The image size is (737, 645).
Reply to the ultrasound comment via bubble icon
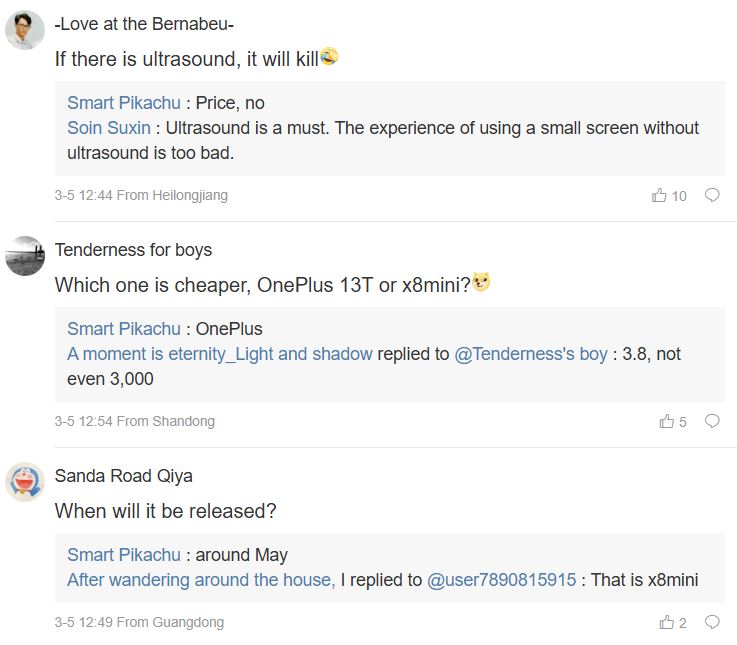pos(712,195)
